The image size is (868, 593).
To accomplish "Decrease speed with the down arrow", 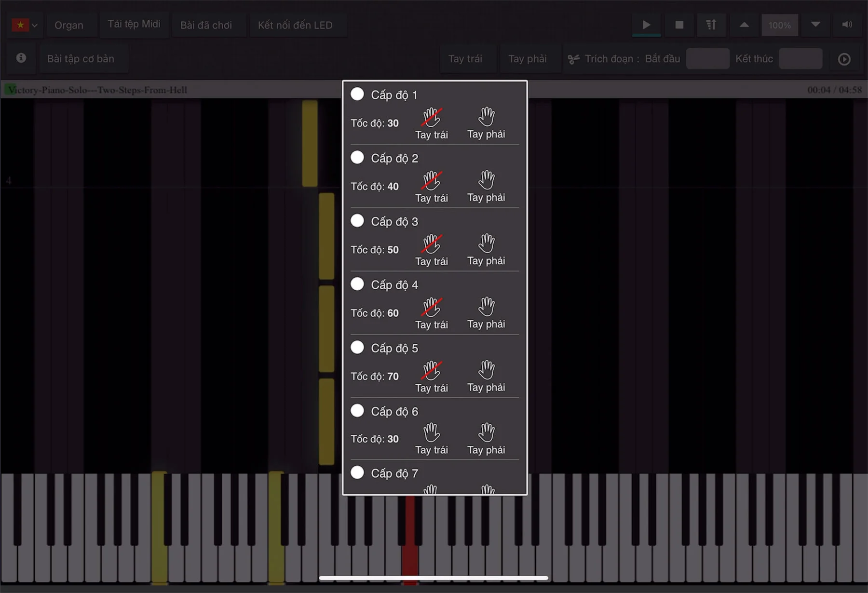I will tap(815, 25).
